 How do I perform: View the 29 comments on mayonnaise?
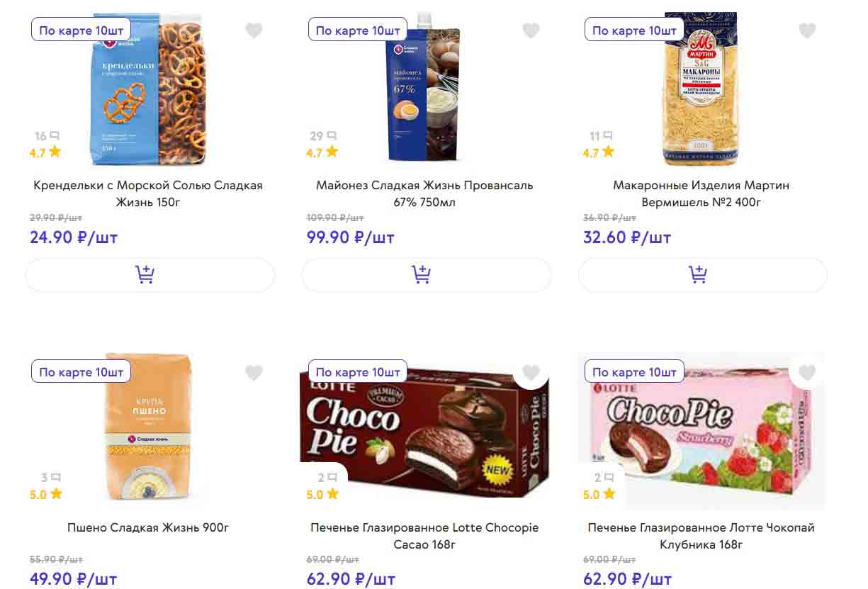point(323,136)
